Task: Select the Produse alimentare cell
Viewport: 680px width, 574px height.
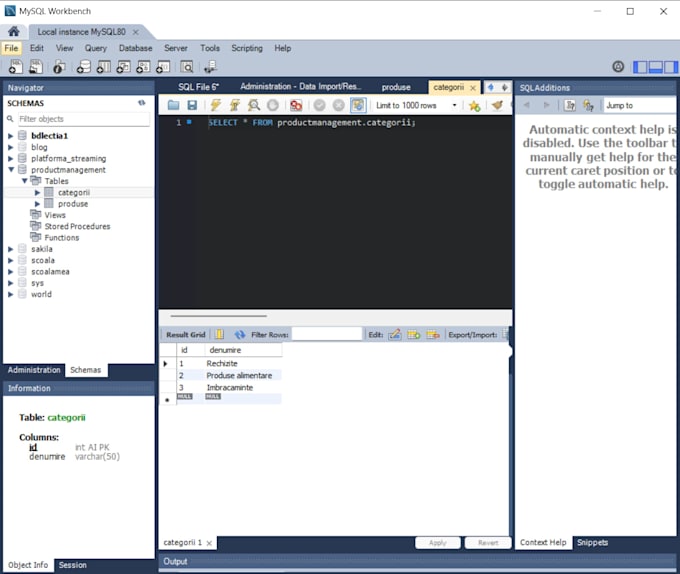Action: (x=239, y=375)
